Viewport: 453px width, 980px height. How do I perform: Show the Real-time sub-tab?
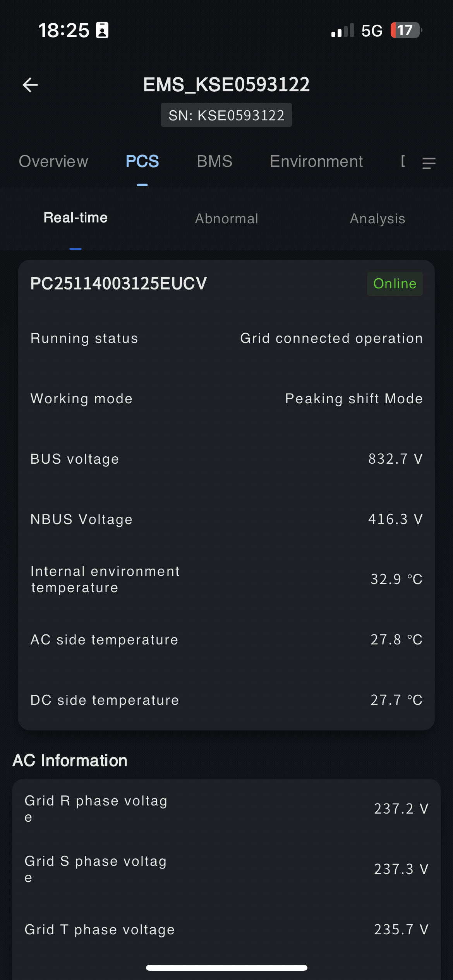75,218
